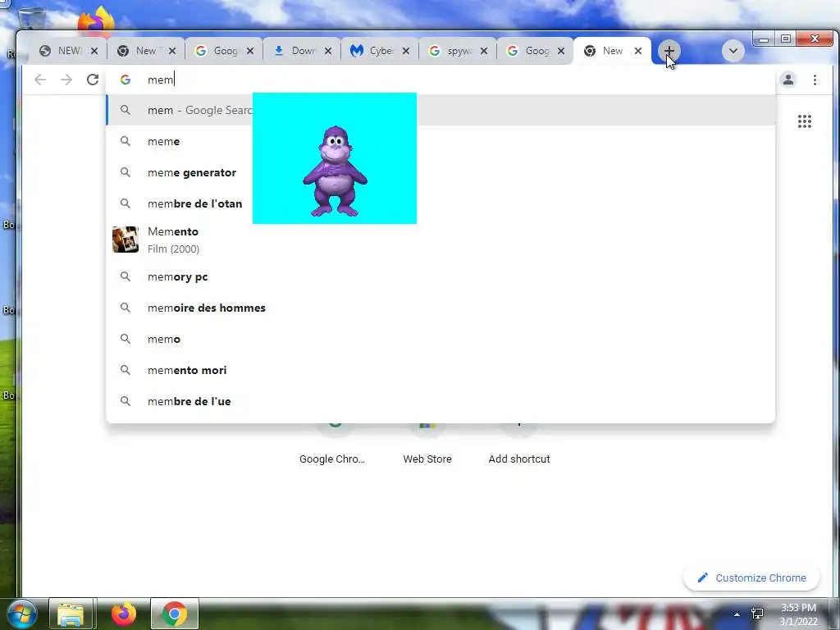
Task: Select the 'meme generator' suggestion
Action: pyautogui.click(x=441, y=172)
